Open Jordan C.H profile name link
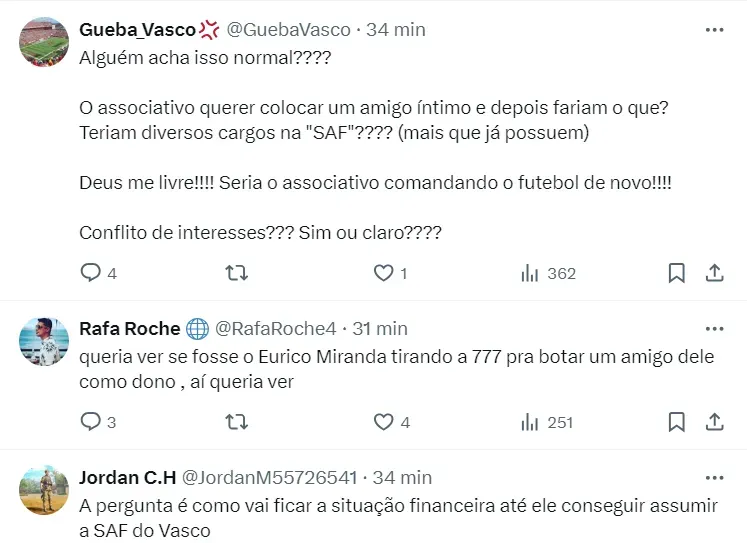Viewport: 747px width, 543px height. tap(125, 477)
